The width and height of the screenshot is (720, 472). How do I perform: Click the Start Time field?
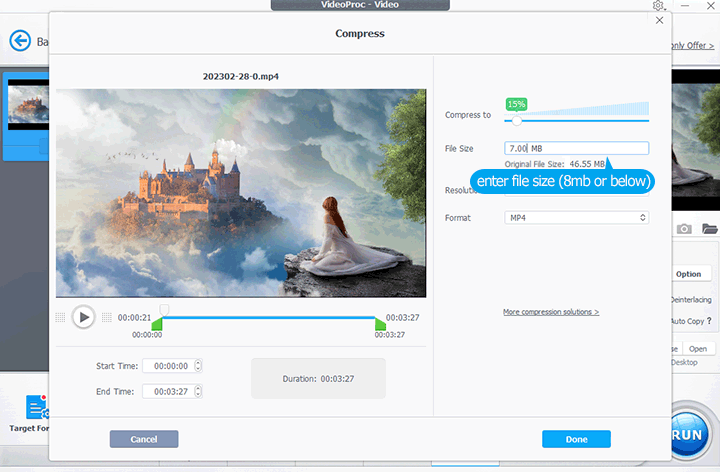(x=168, y=366)
